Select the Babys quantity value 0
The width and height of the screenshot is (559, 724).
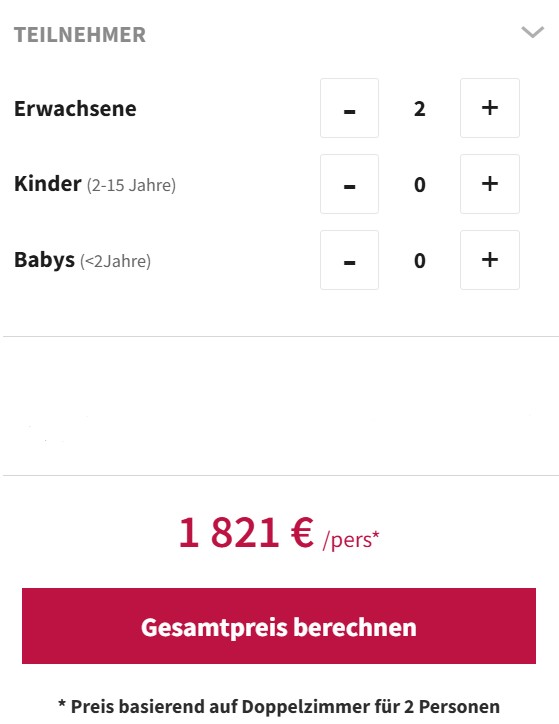tap(420, 261)
